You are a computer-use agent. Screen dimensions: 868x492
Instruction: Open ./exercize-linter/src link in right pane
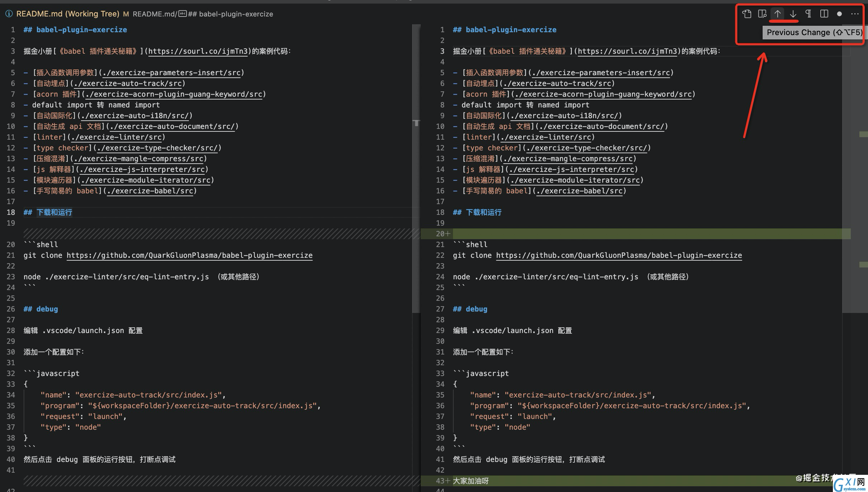(x=546, y=137)
